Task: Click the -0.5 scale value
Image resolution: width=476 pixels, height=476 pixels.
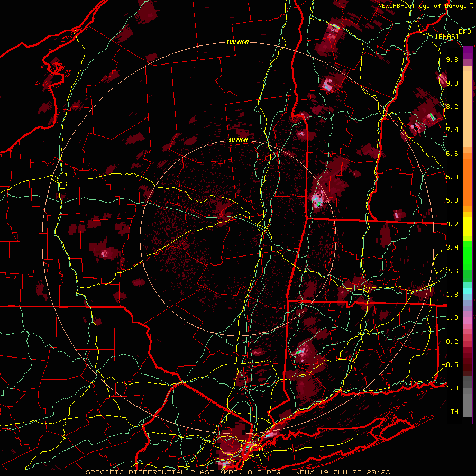Action: click(x=450, y=365)
